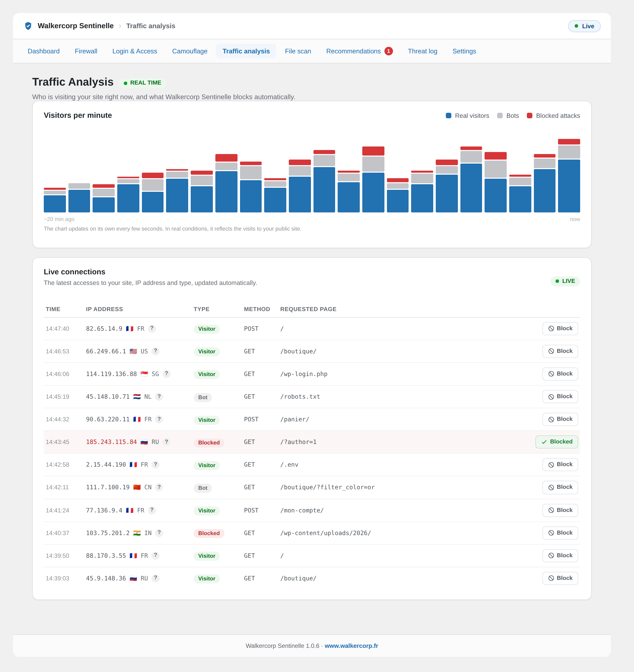Block the 66.249.66.1 connection

(560, 351)
